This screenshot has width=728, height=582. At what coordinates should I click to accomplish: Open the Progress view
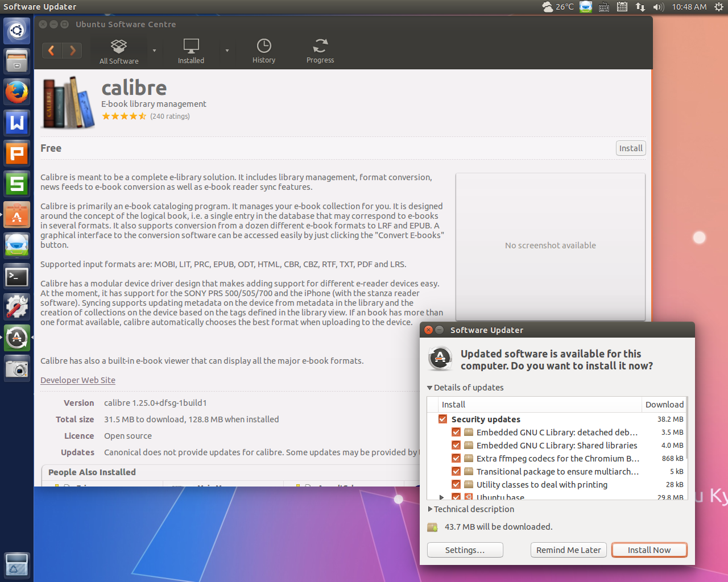tap(320, 51)
